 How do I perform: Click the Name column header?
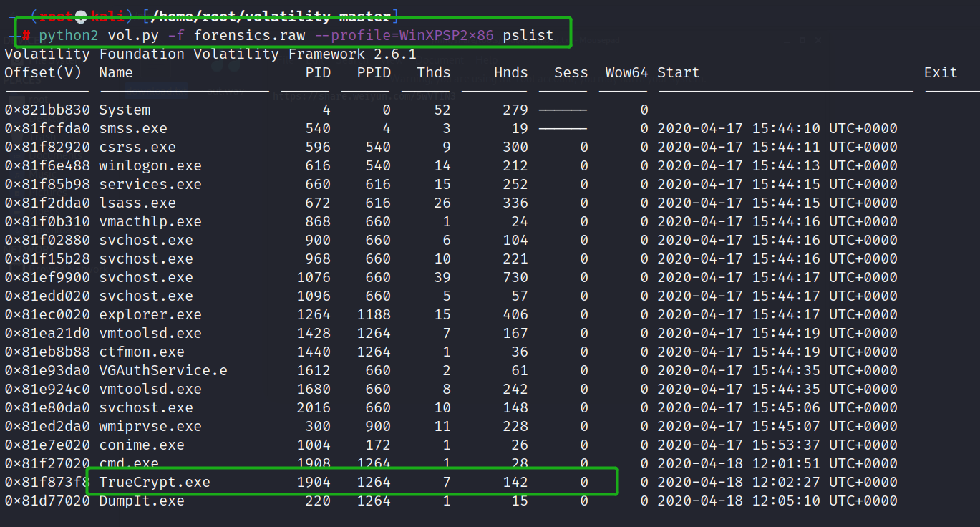coord(116,73)
